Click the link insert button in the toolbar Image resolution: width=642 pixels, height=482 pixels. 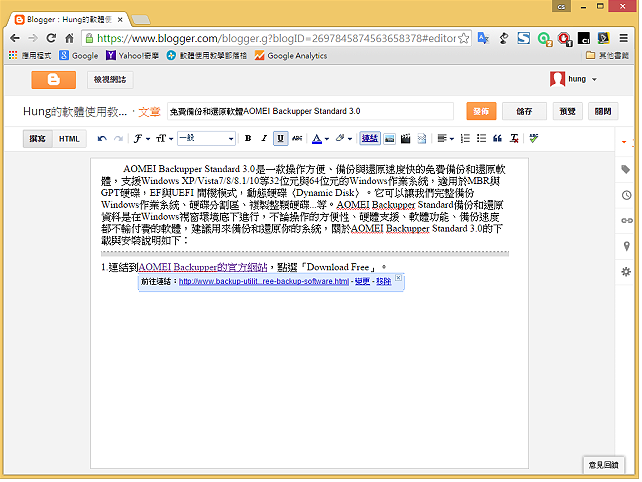[x=370, y=138]
